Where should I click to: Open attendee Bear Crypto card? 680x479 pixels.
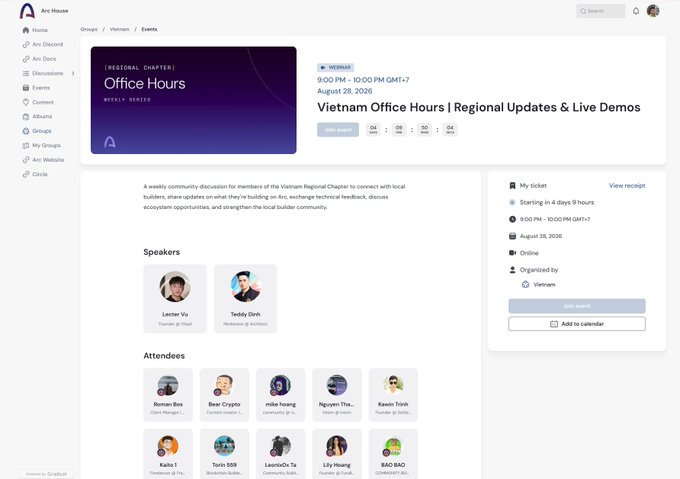[x=224, y=395]
